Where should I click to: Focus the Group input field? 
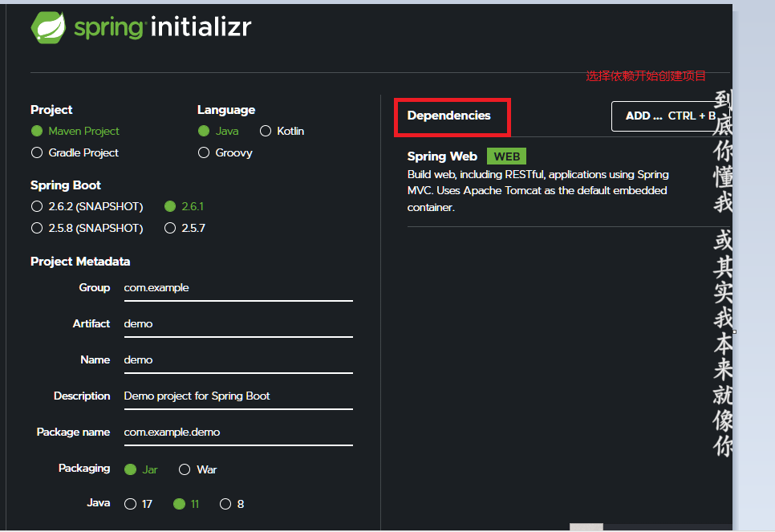point(238,288)
